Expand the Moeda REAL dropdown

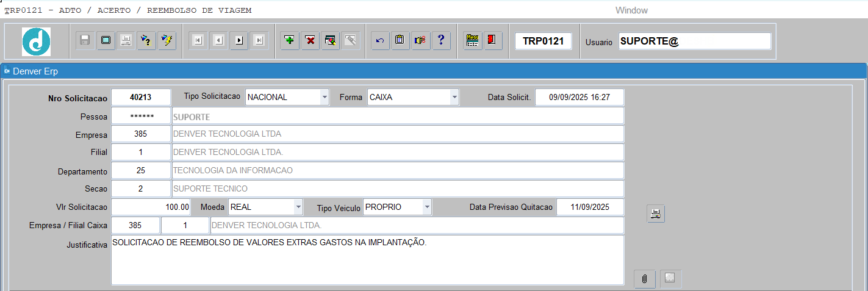[x=298, y=207]
